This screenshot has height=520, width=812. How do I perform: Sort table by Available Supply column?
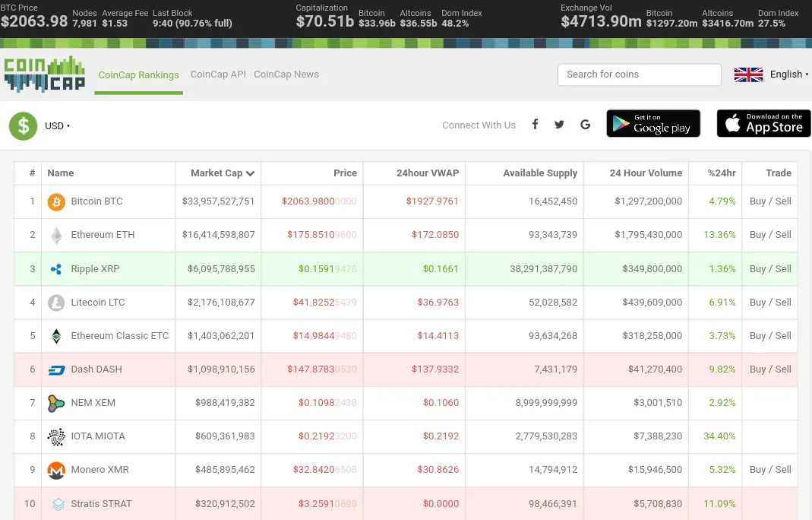540,173
